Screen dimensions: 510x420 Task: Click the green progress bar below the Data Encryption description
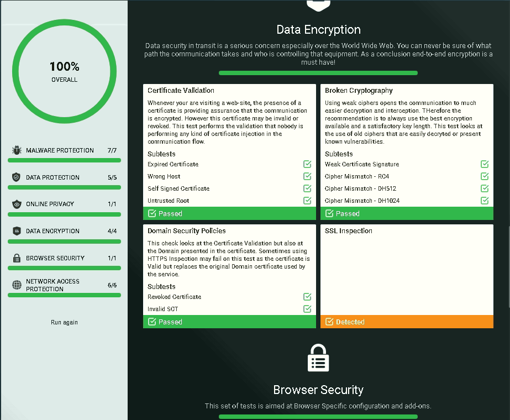tap(318, 72)
